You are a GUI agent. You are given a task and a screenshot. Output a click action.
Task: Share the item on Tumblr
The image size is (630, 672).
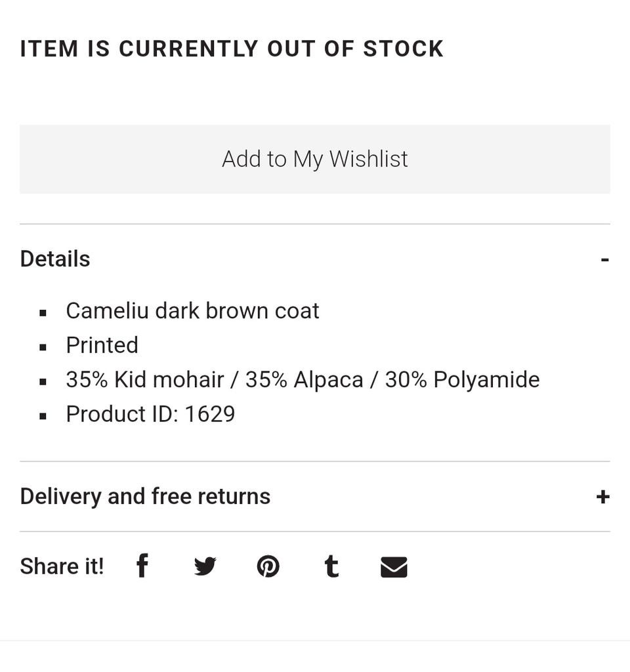pos(331,566)
